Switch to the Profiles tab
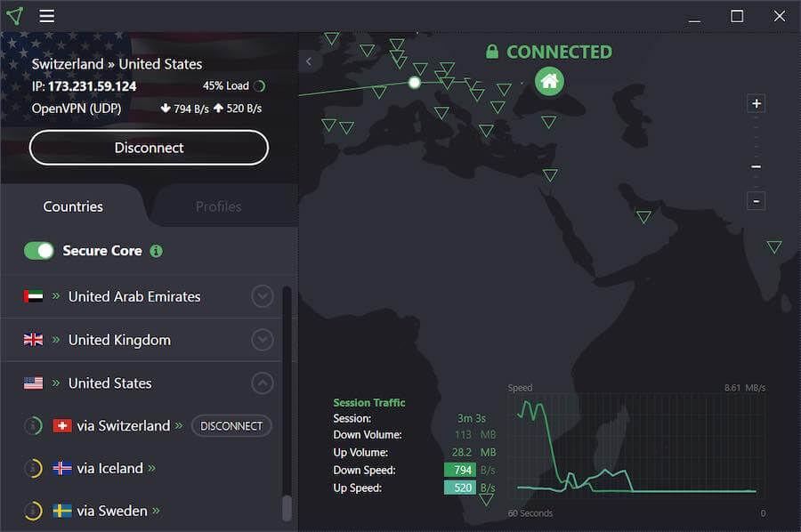The image size is (801, 532). click(218, 206)
